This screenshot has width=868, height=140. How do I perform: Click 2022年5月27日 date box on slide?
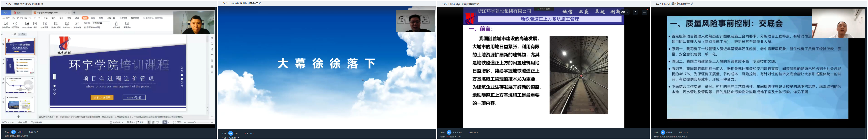pyautogui.click(x=134, y=97)
